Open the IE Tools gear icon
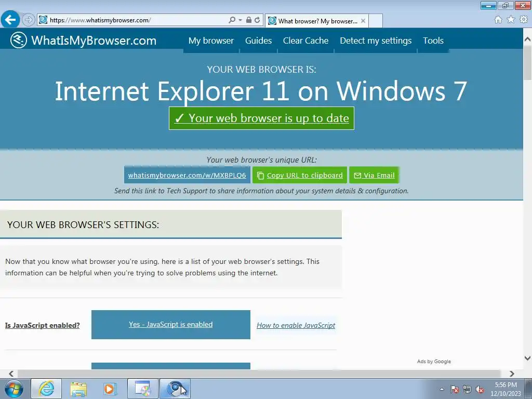Viewport: 532px width, 399px height. (x=524, y=20)
